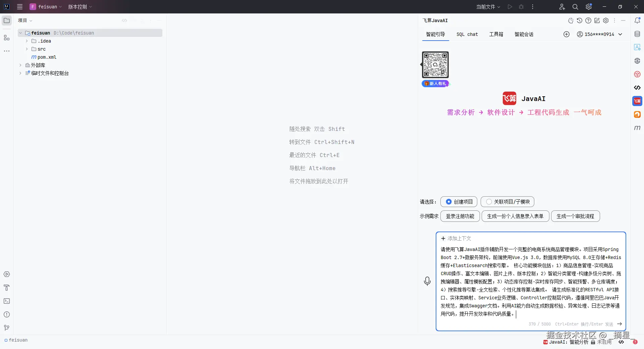Image resolution: width=644 pixels, height=349 pixels.
Task: Open the red cube tool window icon
Action: point(637,74)
